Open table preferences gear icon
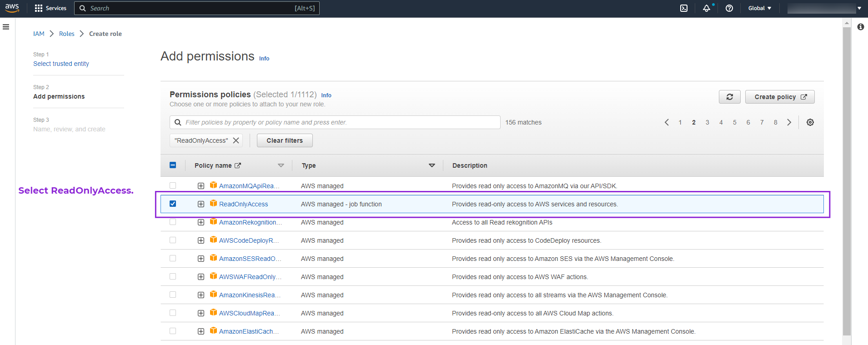 (810, 122)
